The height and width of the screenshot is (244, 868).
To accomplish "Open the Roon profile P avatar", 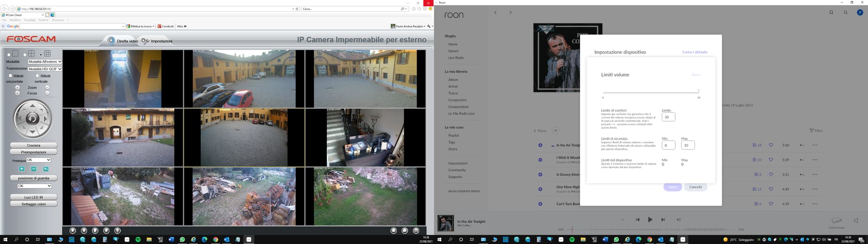I will pos(860,13).
